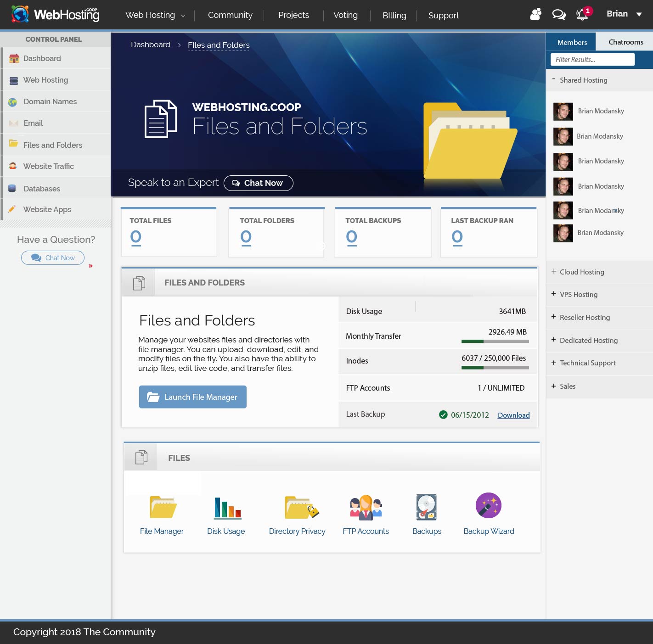Viewport: 653px width, 644px height.
Task: Click the documents icon in Files section header
Action: coord(141,457)
